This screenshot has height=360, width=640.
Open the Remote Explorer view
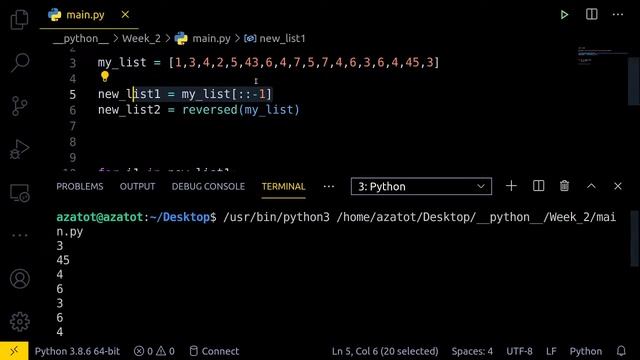[x=19, y=193]
